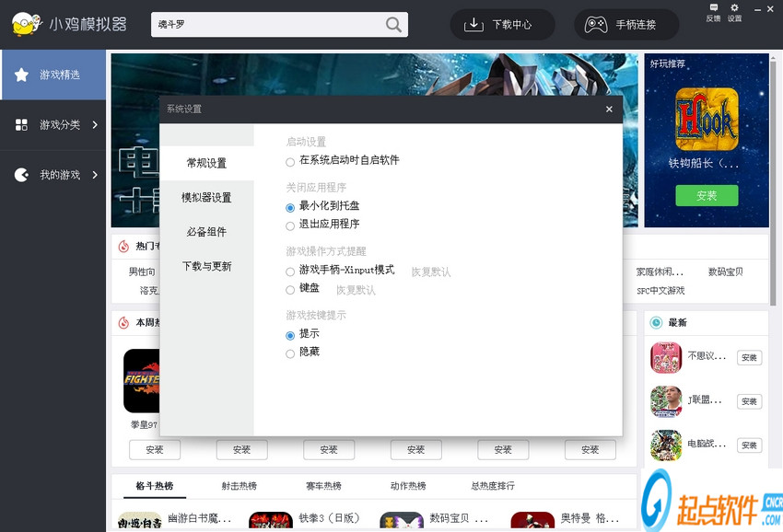Minimize the 小鸡模拟器 window

757,9
